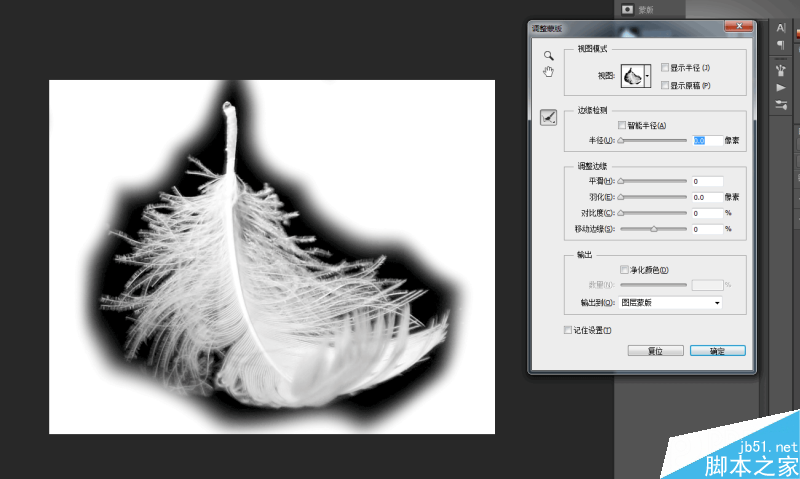Viewport: 800px width, 479px height.
Task: Click the 平滑 value input field
Action: (x=707, y=181)
